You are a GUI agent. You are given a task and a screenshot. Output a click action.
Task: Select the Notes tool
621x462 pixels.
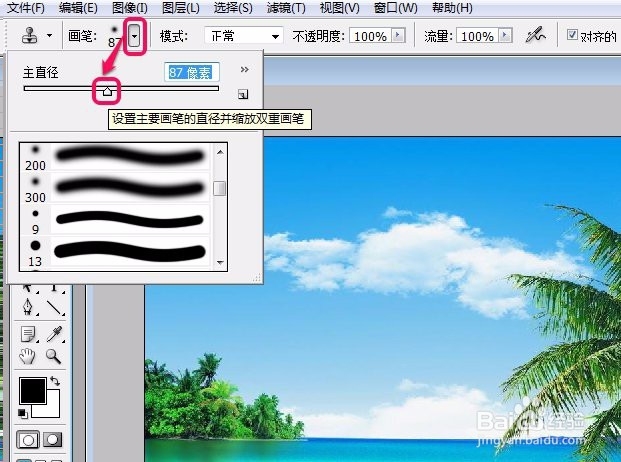tap(29, 334)
